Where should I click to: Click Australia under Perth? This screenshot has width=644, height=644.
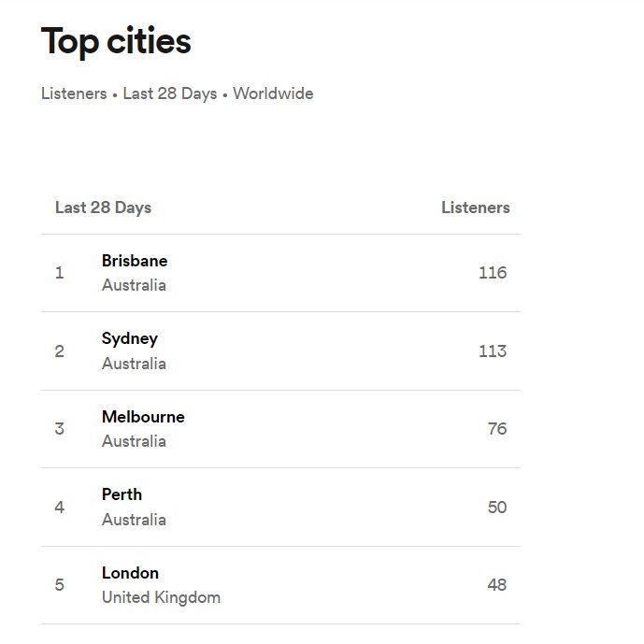tap(134, 520)
